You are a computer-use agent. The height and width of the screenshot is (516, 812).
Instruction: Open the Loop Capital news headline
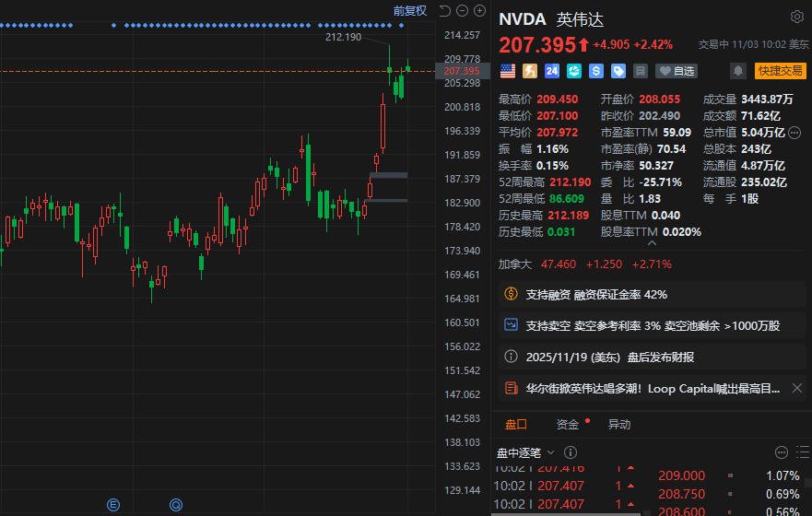645,389
